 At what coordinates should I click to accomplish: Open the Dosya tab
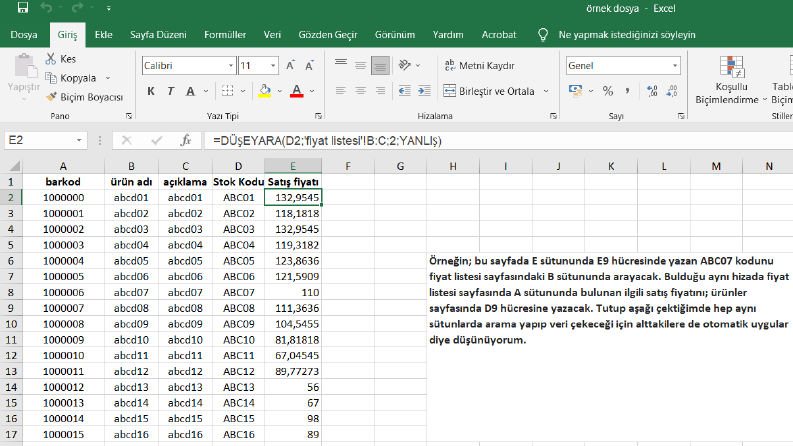24,35
